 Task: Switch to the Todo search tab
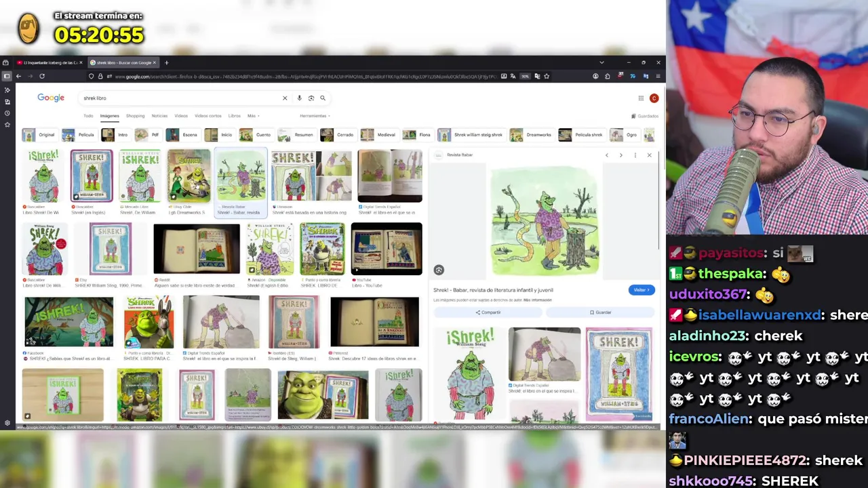88,116
